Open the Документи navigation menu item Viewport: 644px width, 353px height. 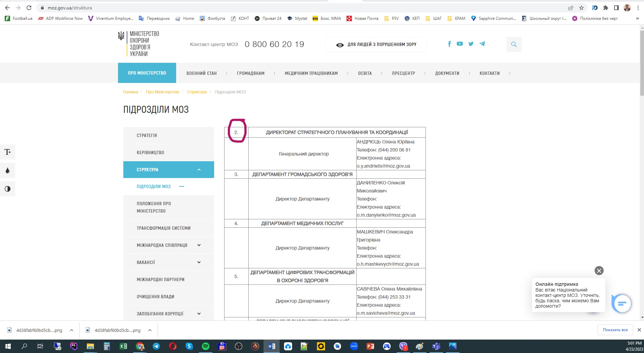(x=447, y=73)
